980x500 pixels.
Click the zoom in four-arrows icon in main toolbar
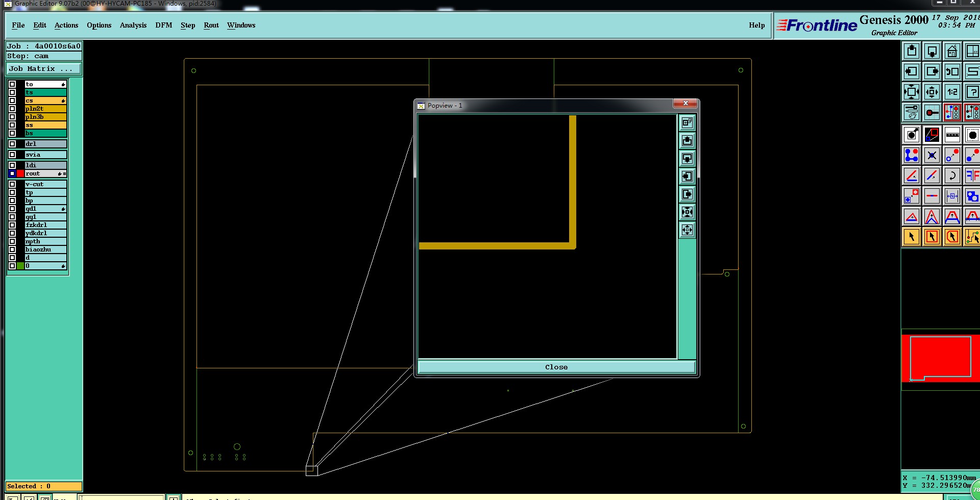click(912, 92)
